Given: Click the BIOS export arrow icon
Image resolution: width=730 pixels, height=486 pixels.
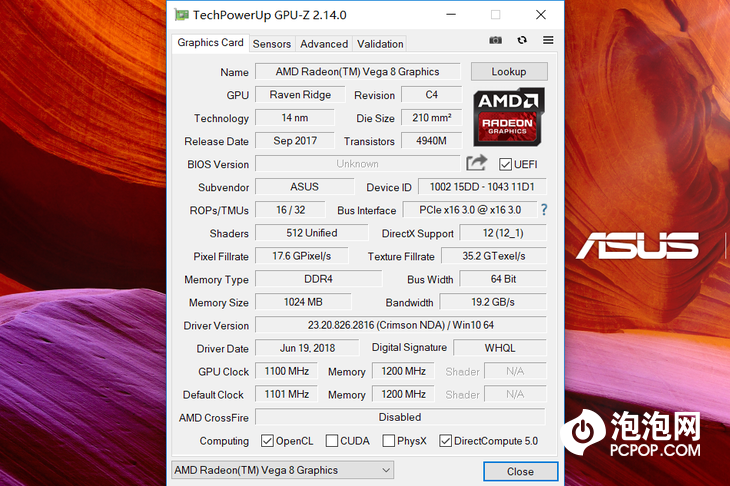Looking at the screenshot, I should tap(477, 163).
